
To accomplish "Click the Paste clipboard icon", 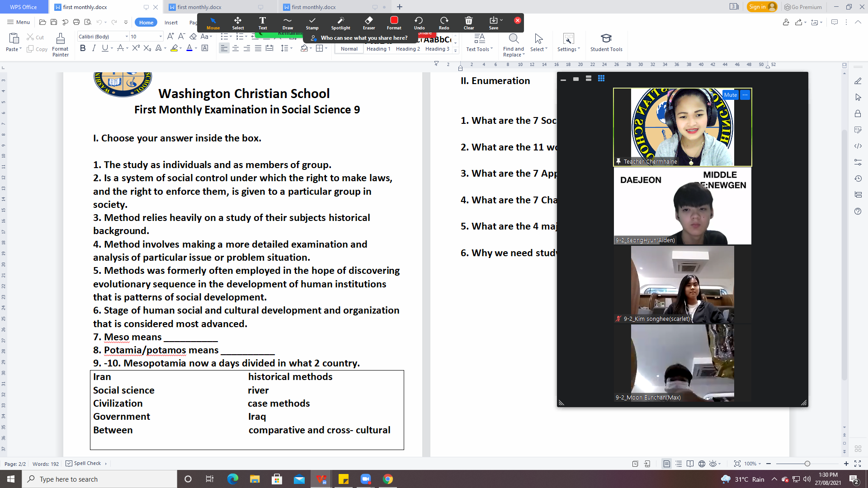I will pos(14,38).
